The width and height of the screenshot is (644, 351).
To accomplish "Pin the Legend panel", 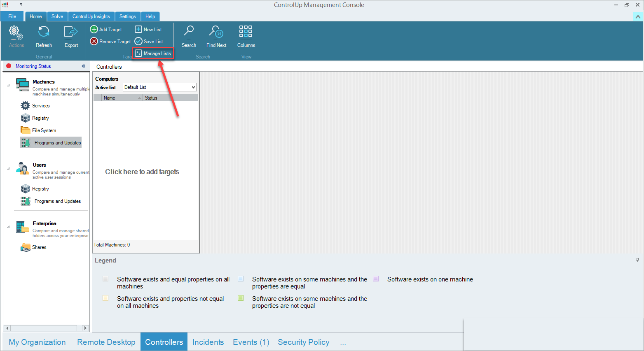I will [637, 260].
